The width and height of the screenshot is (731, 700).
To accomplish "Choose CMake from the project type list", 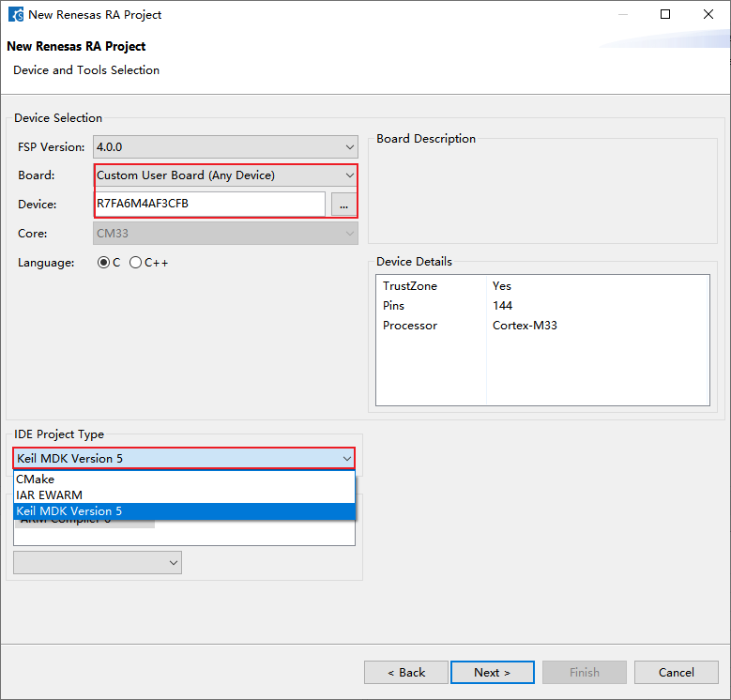I will coord(184,479).
